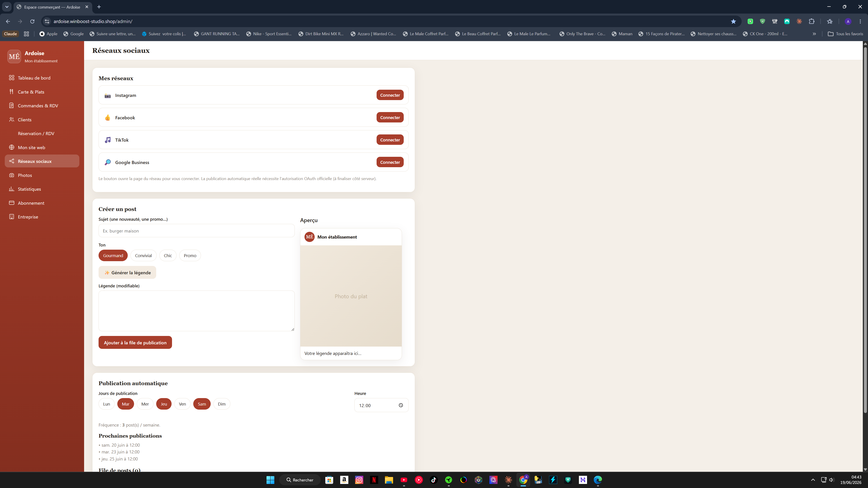
Task: Click the 12:00 Heure field
Action: pos(381,405)
